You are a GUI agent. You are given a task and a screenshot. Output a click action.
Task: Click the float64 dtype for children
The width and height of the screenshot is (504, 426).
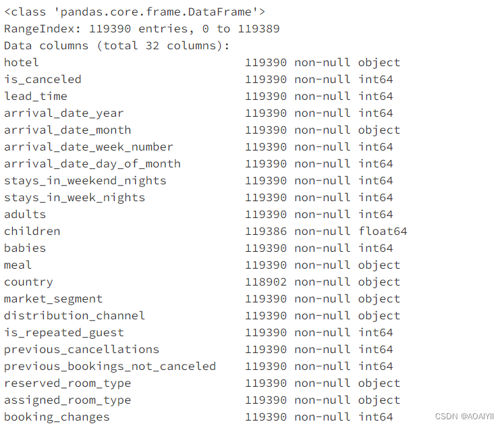(383, 231)
